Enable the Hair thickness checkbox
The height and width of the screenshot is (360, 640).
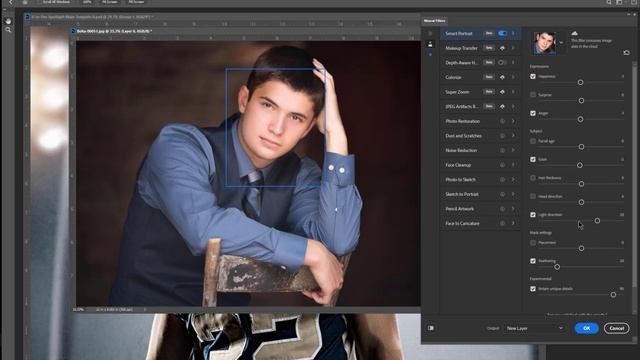(x=533, y=178)
